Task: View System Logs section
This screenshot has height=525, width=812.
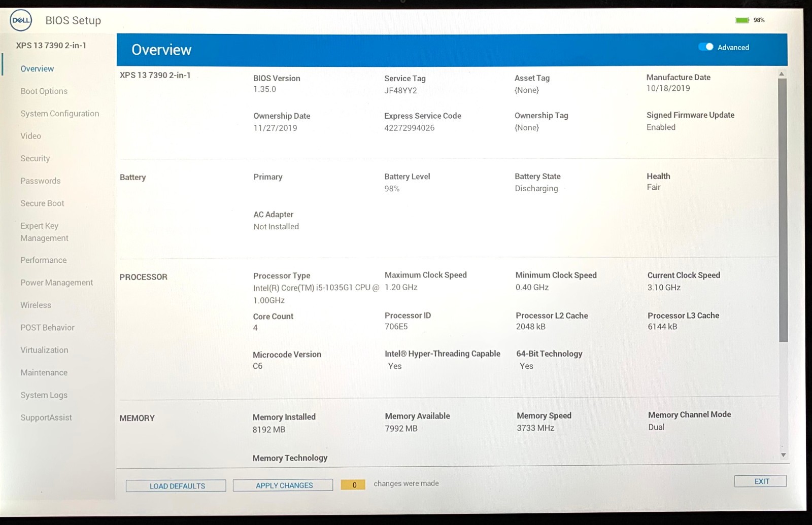Action: click(44, 395)
